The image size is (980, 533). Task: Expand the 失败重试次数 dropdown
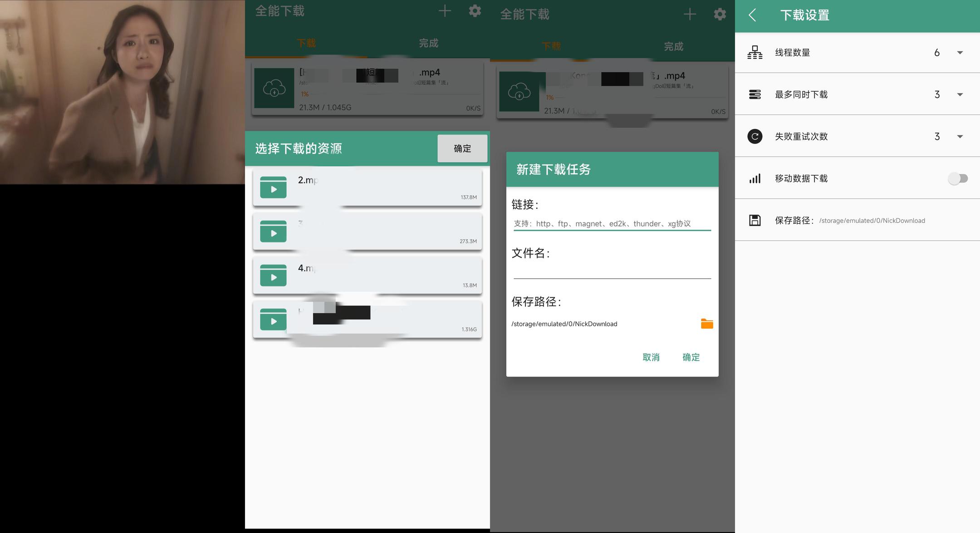(x=960, y=137)
